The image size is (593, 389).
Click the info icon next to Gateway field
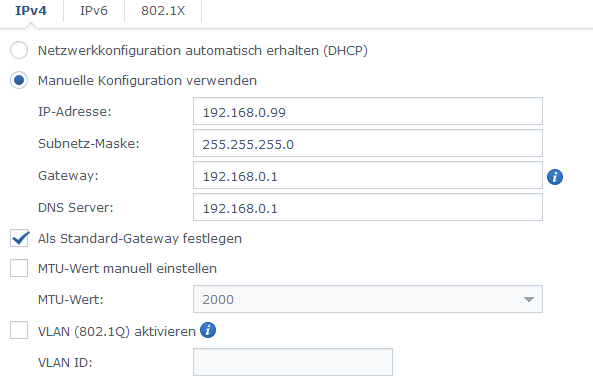555,177
